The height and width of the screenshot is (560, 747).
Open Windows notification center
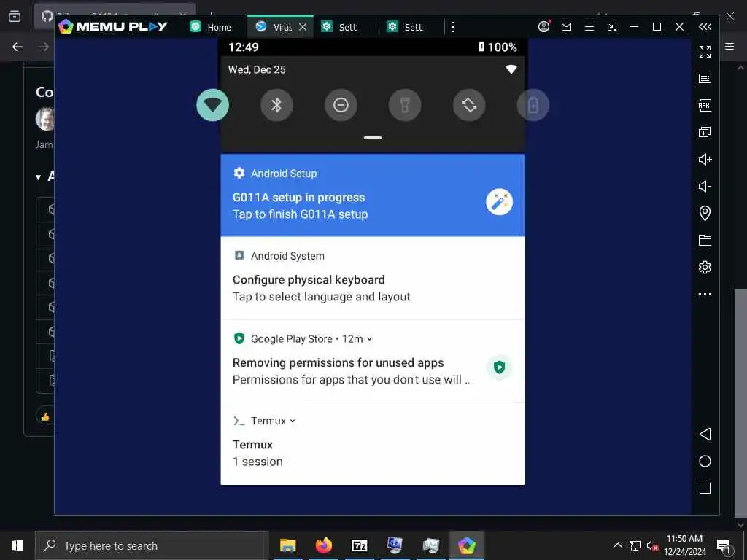(x=724, y=545)
